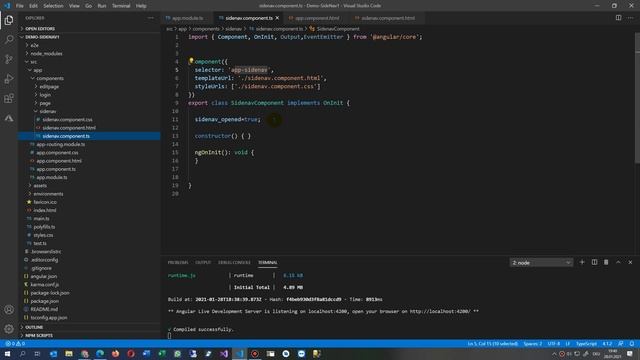Viewport: 640px width, 360px height.
Task: Expand the node_modules folder
Action: point(46,53)
